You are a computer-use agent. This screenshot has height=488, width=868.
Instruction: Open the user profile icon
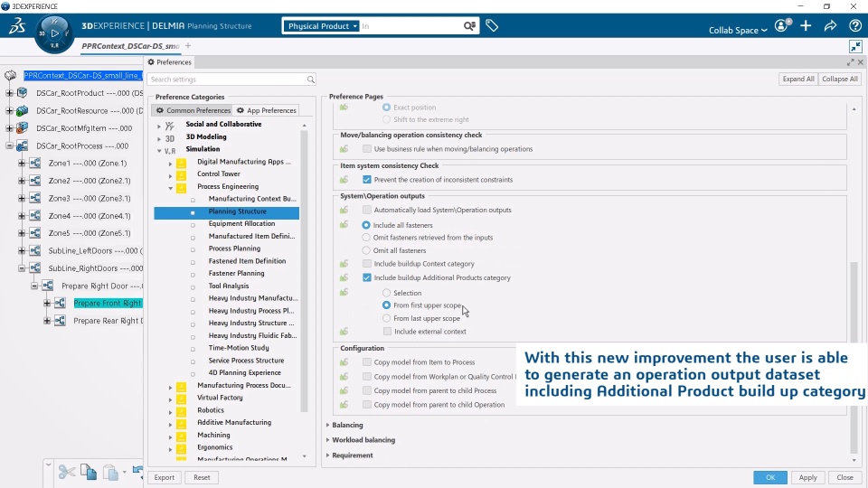[782, 25]
